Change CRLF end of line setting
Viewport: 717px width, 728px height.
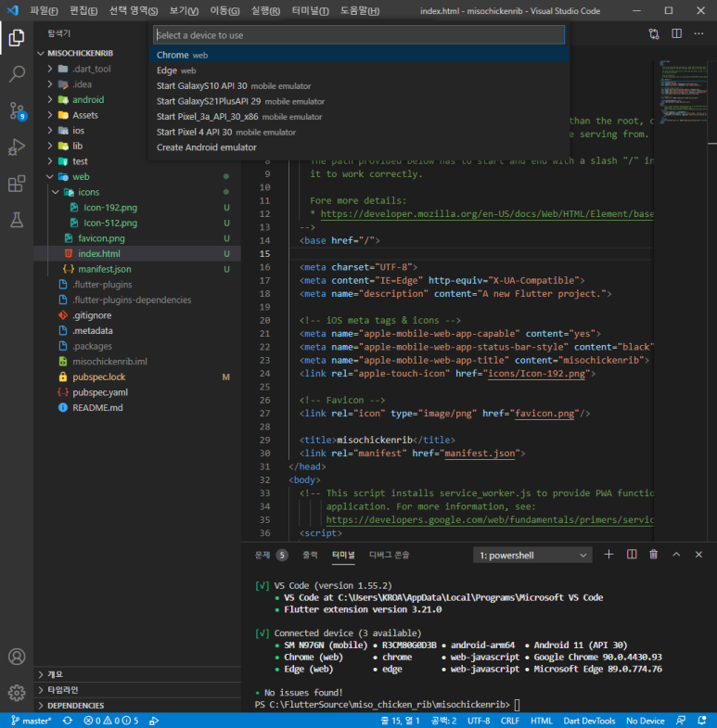click(x=510, y=721)
